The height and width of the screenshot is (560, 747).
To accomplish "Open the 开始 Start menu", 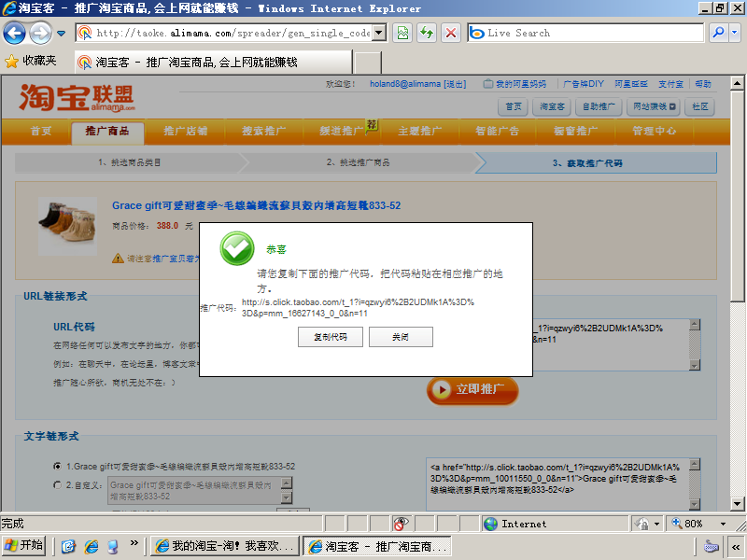I will coord(24,546).
